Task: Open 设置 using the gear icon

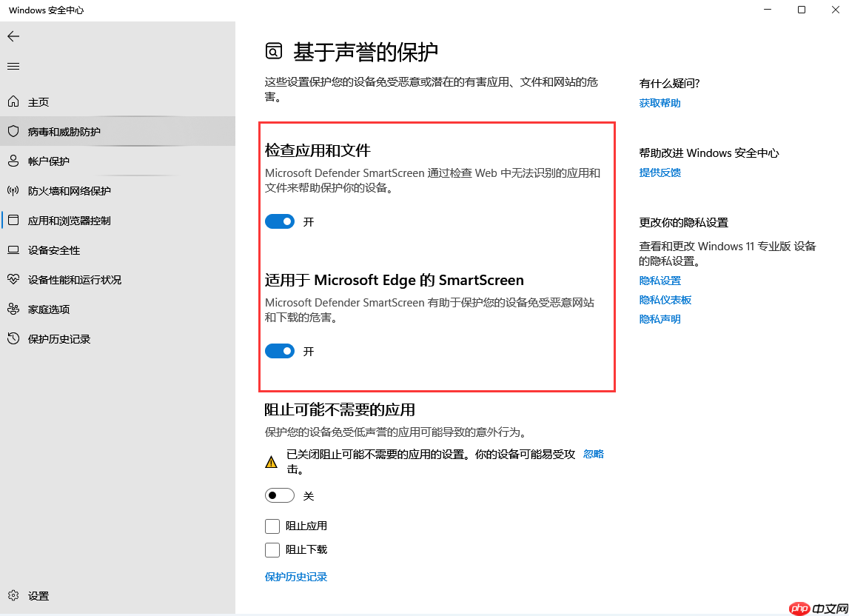Action: [13, 595]
